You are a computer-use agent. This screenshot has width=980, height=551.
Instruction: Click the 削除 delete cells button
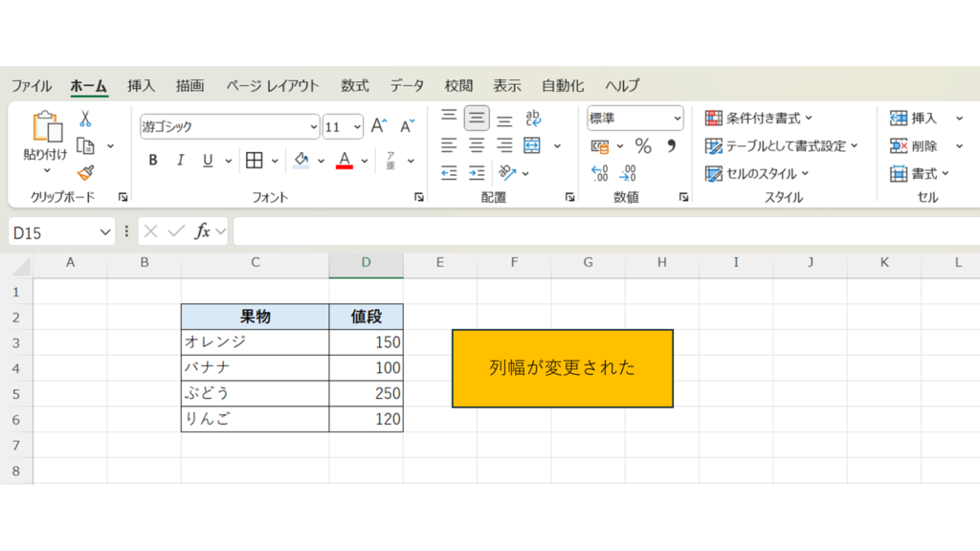click(914, 146)
